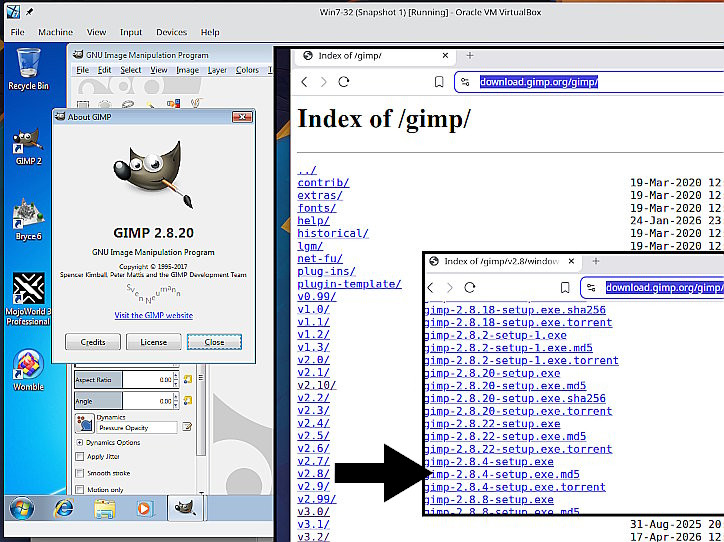Open GIMP Image menu
The height and width of the screenshot is (542, 724).
[x=187, y=70]
